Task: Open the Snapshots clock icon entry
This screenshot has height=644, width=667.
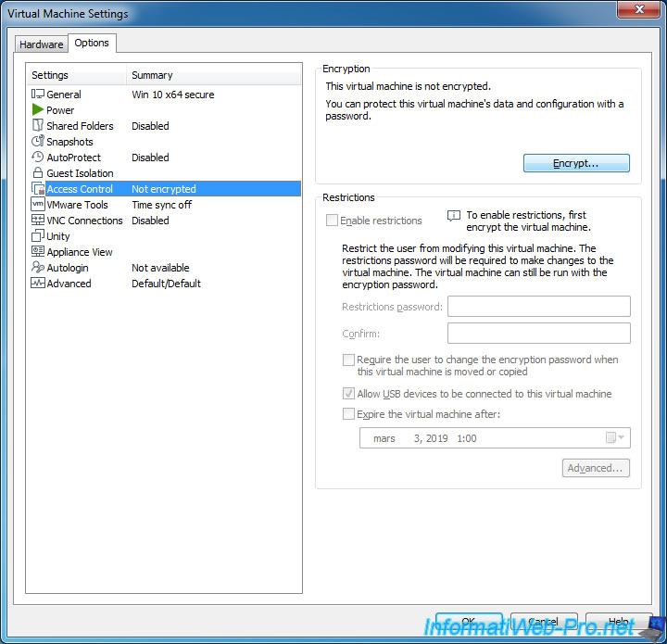Action: coord(38,142)
